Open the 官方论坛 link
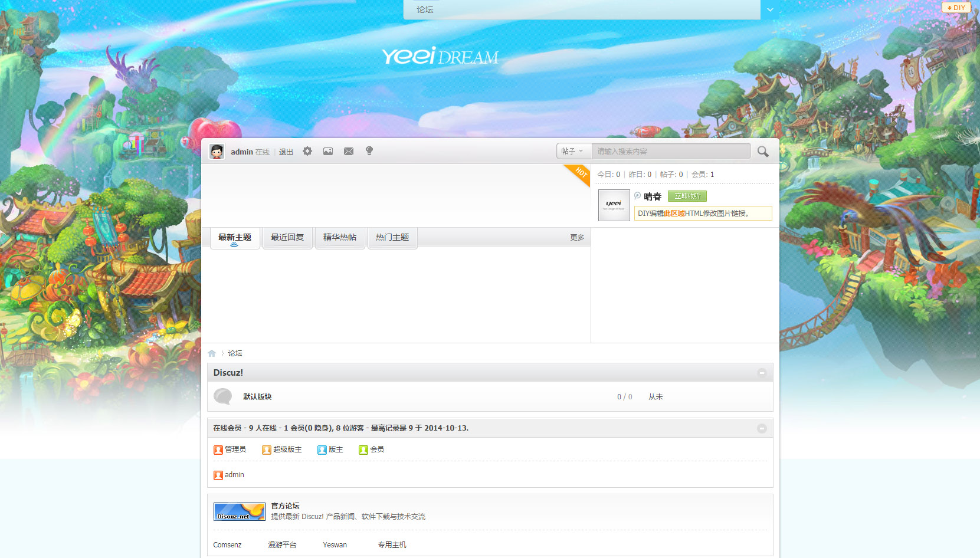Image resolution: width=980 pixels, height=558 pixels. coord(286,506)
